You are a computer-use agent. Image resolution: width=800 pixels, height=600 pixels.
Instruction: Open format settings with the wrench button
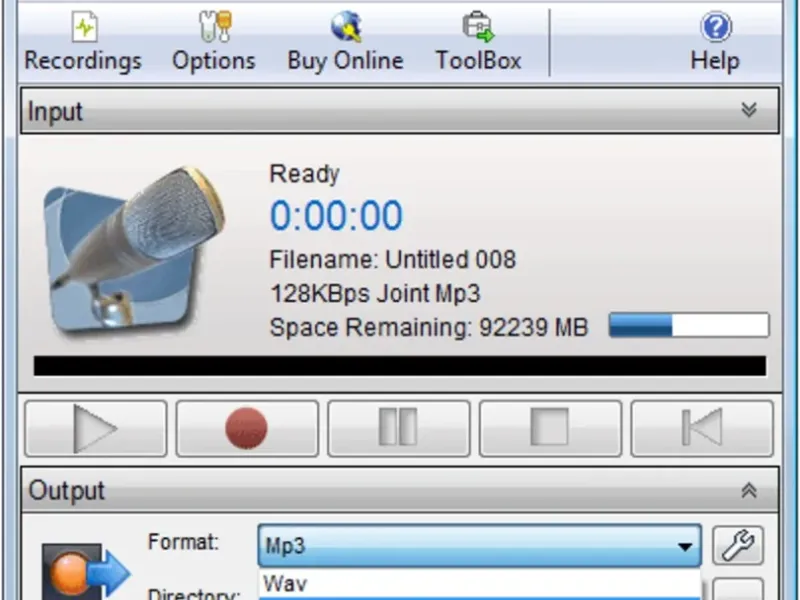pyautogui.click(x=738, y=545)
